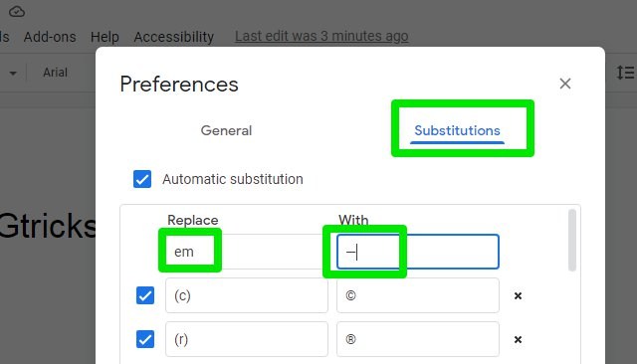Click the cloud save status icon

17,12
